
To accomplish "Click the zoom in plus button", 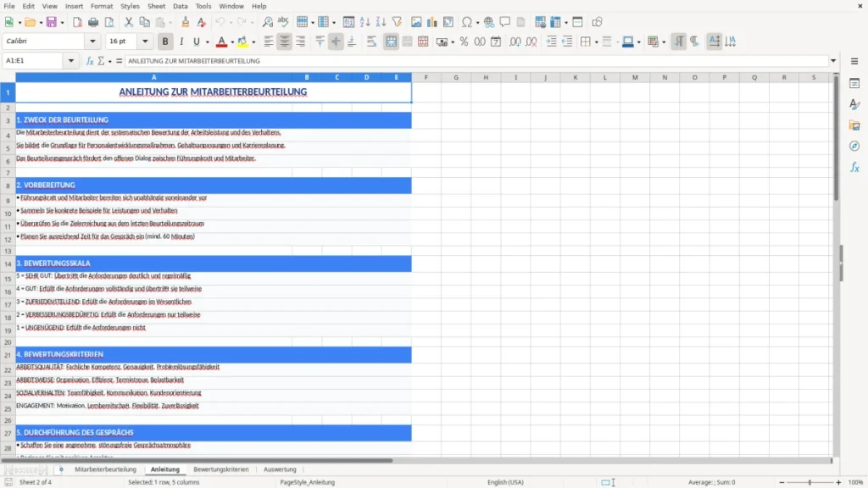I will coord(838,482).
